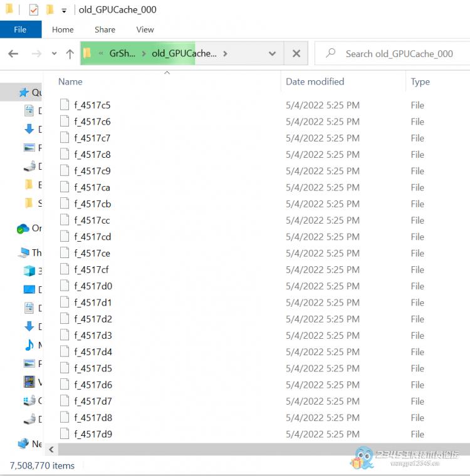Click the New folder icon in quick access toolbar
Screen dimensions: 470x476
[50, 9]
